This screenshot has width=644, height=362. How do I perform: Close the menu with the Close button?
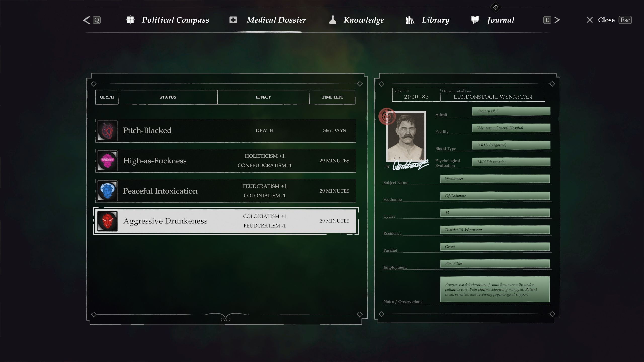[x=606, y=20]
